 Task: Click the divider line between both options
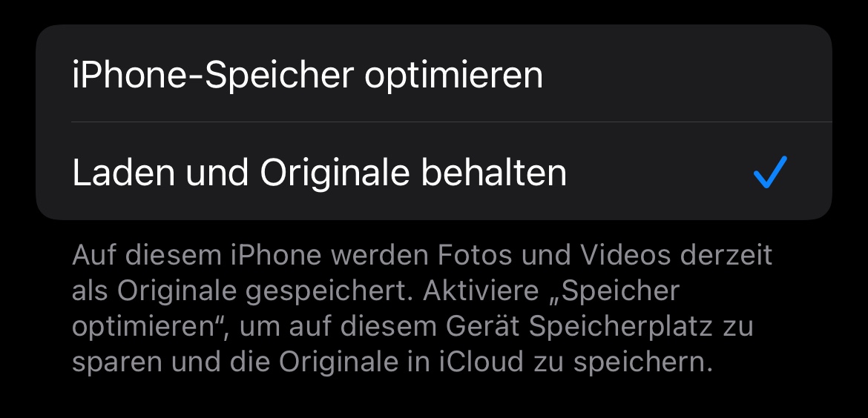click(x=452, y=122)
